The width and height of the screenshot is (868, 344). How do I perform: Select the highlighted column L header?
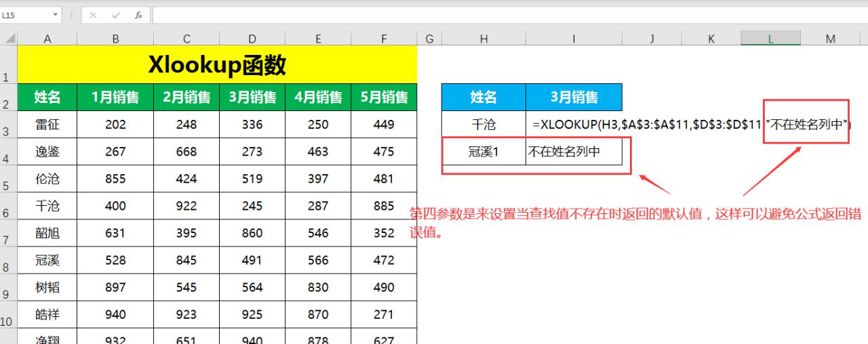[771, 39]
